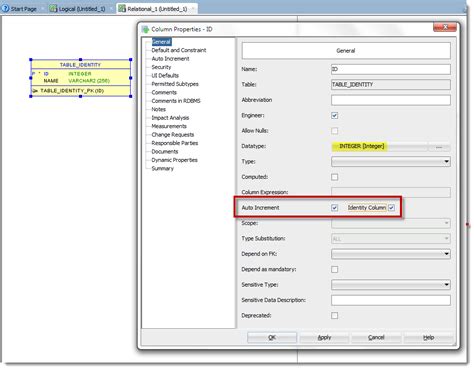
Task: Click the Start Page help icon
Action: tap(6, 9)
